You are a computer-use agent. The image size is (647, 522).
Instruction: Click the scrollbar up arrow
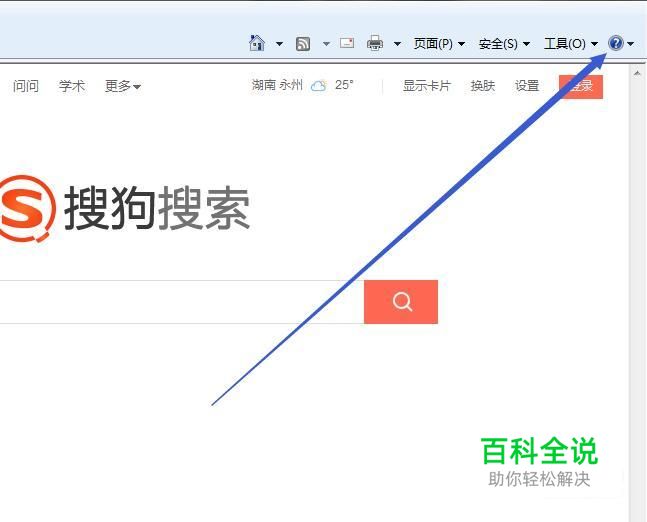coord(637,73)
